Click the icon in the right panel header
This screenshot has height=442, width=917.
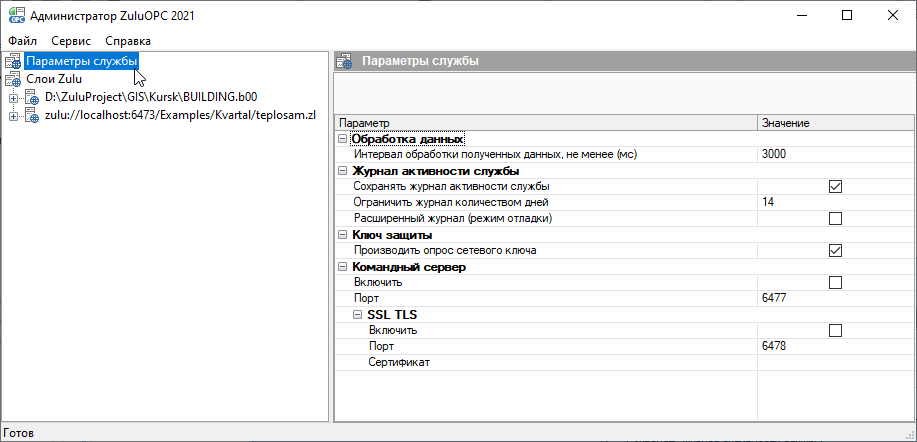[x=344, y=61]
